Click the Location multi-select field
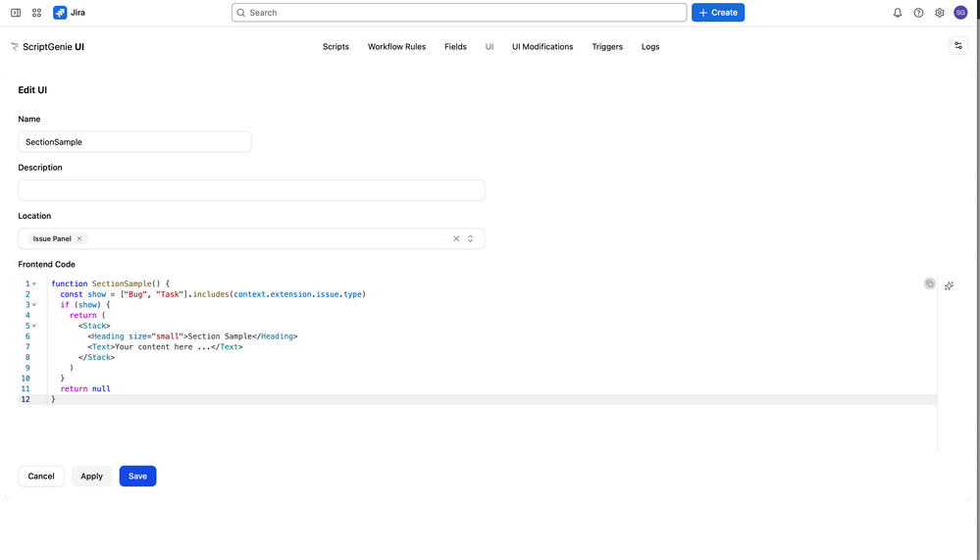Viewport: 980px width, 560px height. coord(251,238)
